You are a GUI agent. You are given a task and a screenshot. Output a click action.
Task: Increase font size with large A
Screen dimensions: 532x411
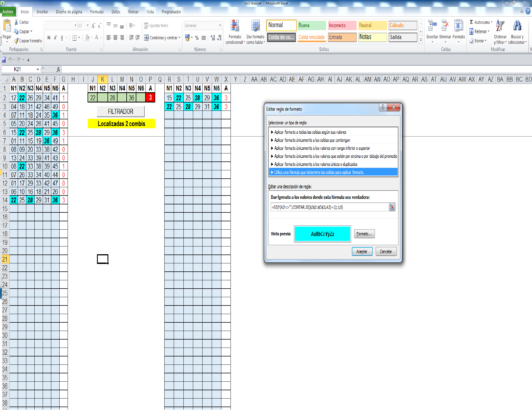pos(93,25)
